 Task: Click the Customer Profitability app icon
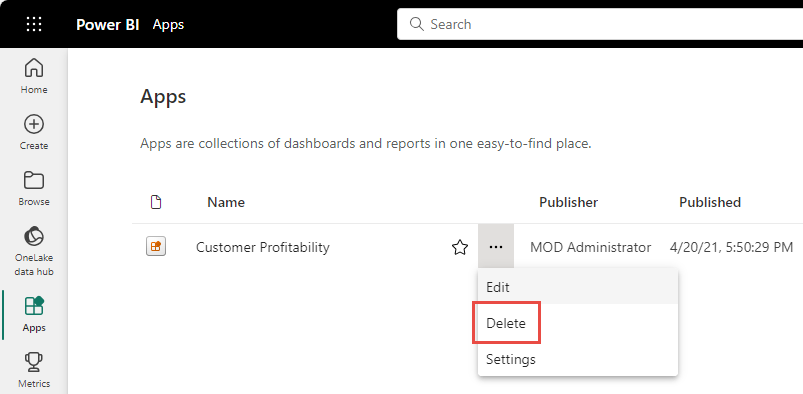[156, 247]
